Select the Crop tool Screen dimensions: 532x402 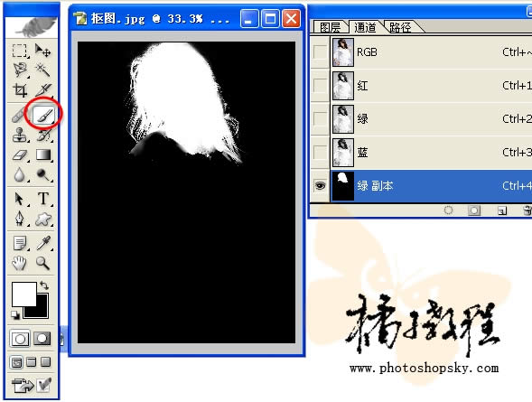19,90
